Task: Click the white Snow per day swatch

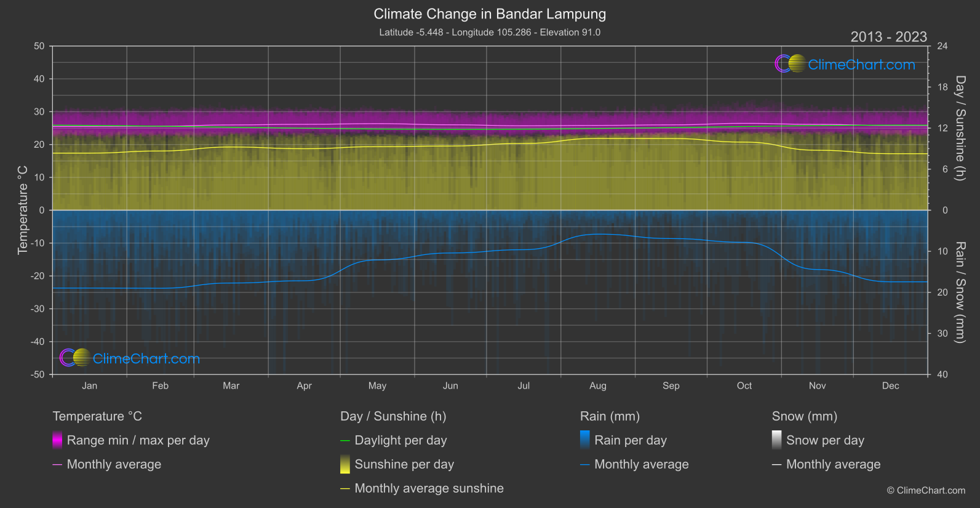Action: (x=777, y=440)
